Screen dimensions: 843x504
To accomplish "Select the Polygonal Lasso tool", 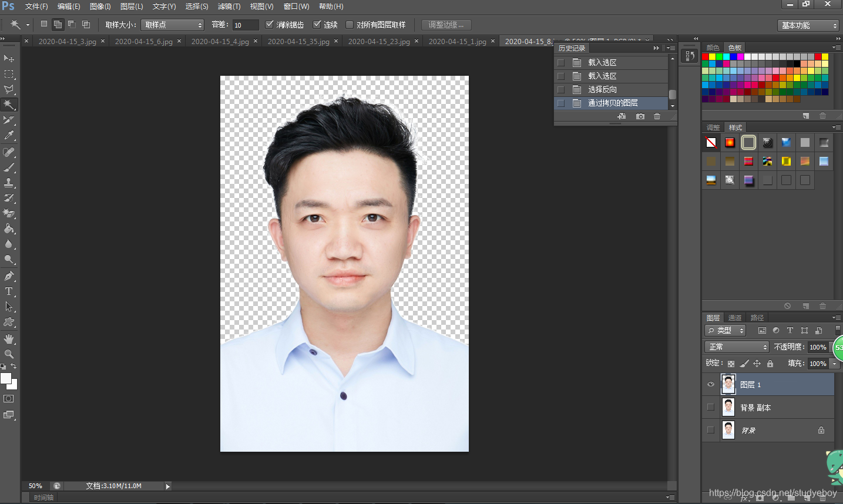I will tap(9, 89).
